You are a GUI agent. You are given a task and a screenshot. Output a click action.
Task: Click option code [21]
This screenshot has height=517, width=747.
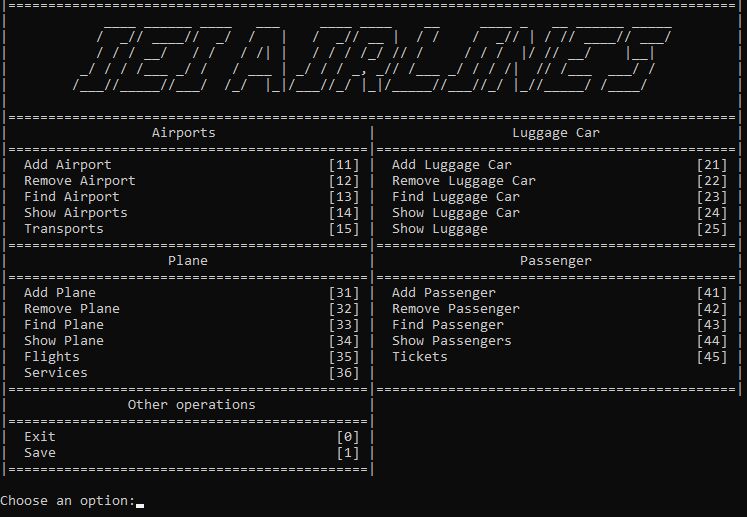712,165
